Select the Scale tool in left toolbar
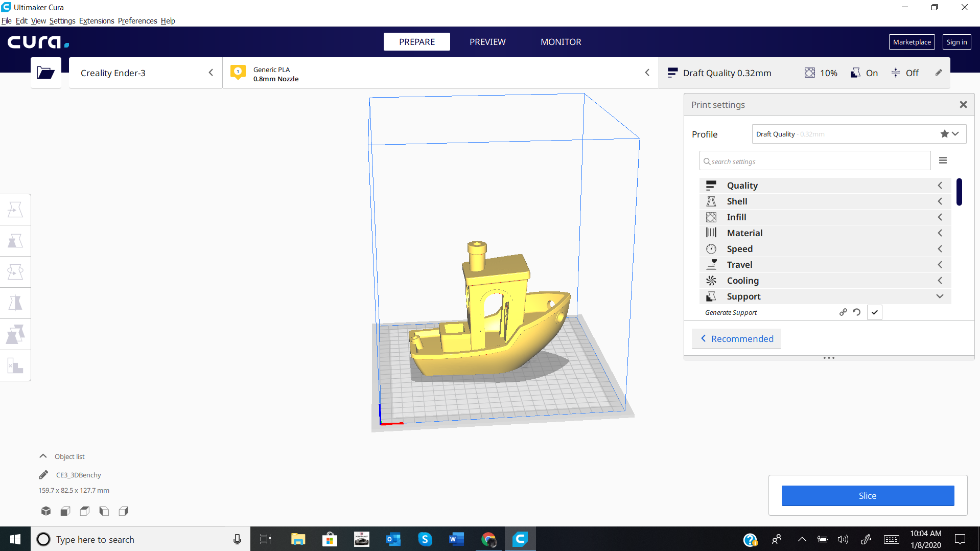 15,241
